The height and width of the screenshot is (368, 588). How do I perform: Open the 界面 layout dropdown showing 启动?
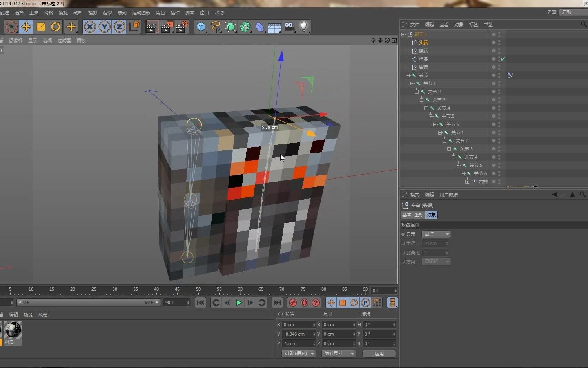tap(574, 12)
